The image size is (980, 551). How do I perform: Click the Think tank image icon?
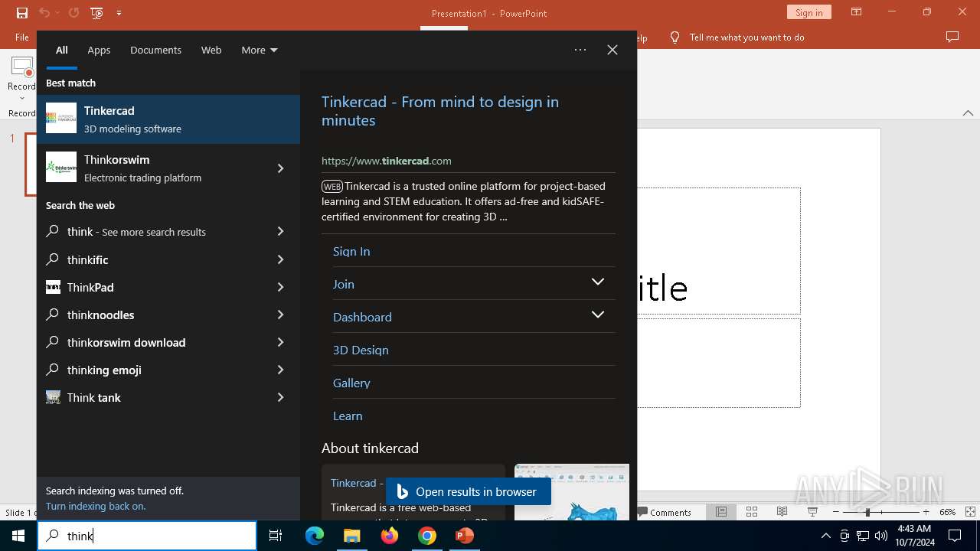pyautogui.click(x=53, y=397)
